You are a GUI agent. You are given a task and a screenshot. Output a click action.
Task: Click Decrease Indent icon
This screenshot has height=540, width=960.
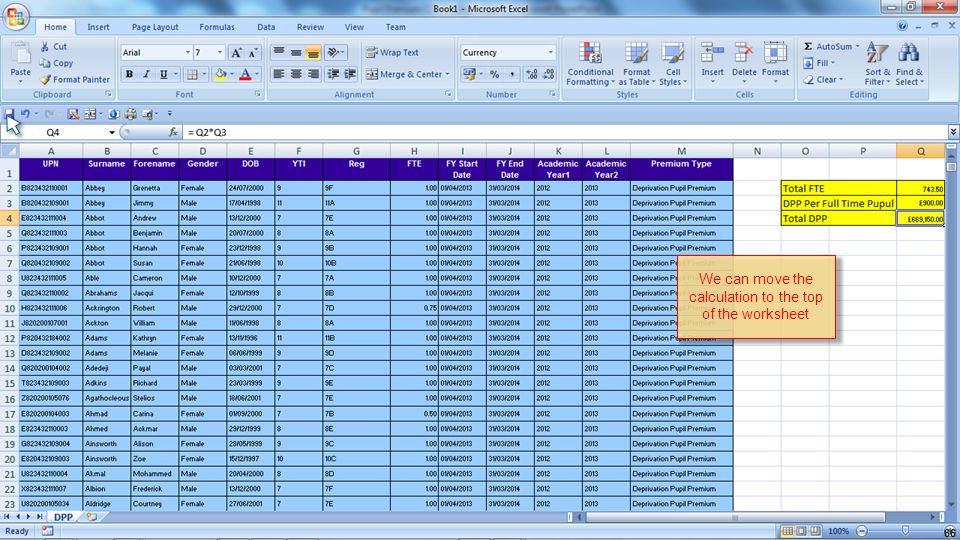point(333,74)
